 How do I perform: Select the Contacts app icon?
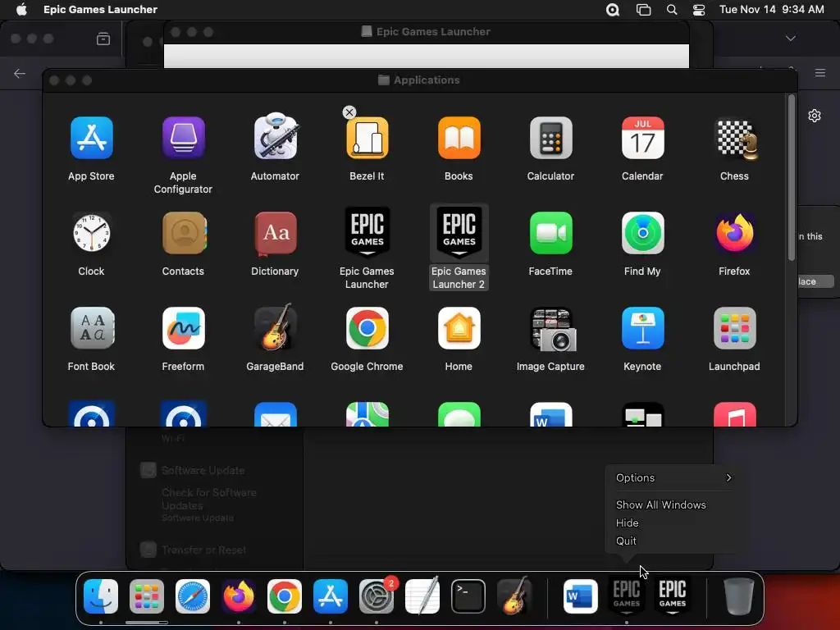tap(183, 233)
